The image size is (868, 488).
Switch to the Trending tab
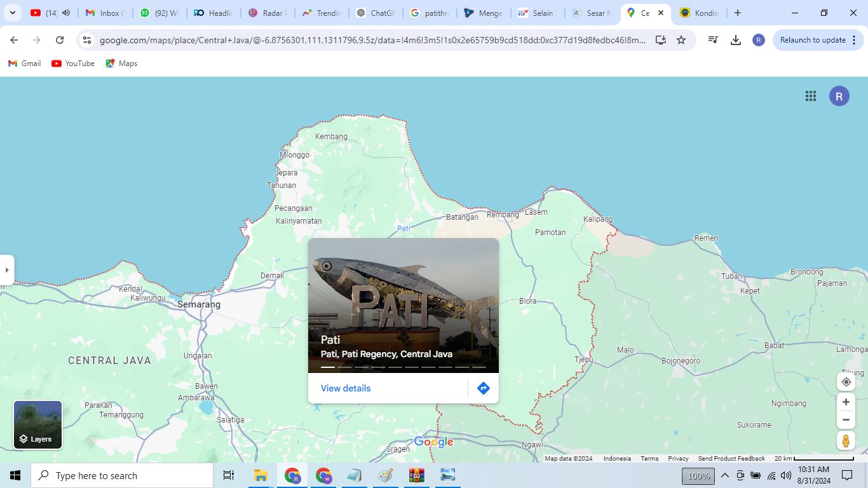tap(323, 13)
